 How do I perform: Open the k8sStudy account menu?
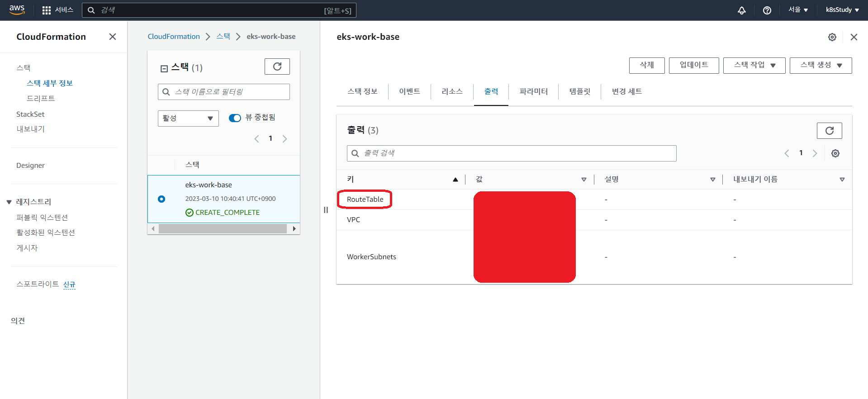click(x=842, y=9)
